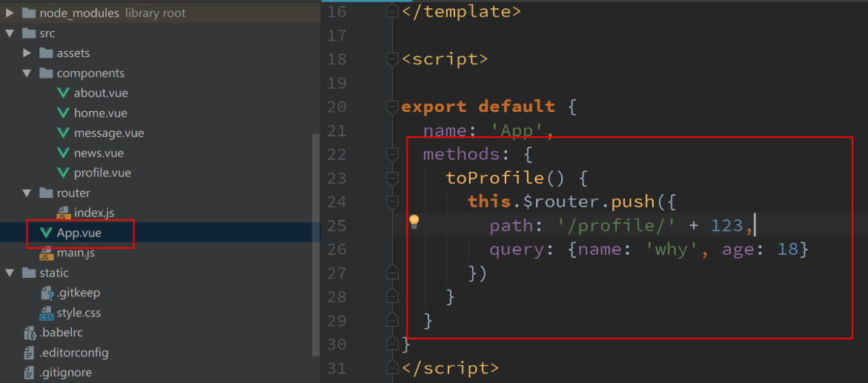Fold the router.push call on line 24
The height and width of the screenshot is (383, 868).
(x=392, y=202)
